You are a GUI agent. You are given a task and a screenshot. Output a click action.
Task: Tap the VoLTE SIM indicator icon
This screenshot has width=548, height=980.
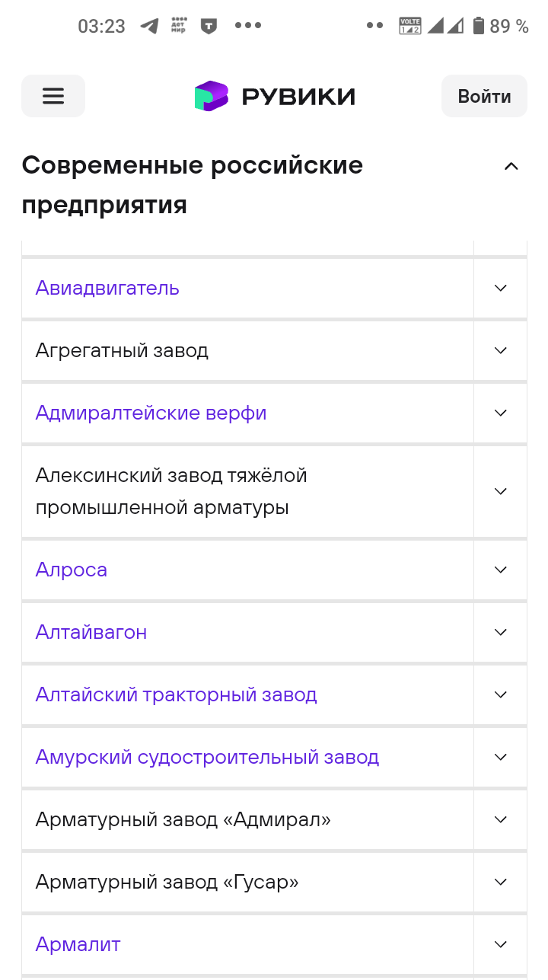tap(409, 26)
